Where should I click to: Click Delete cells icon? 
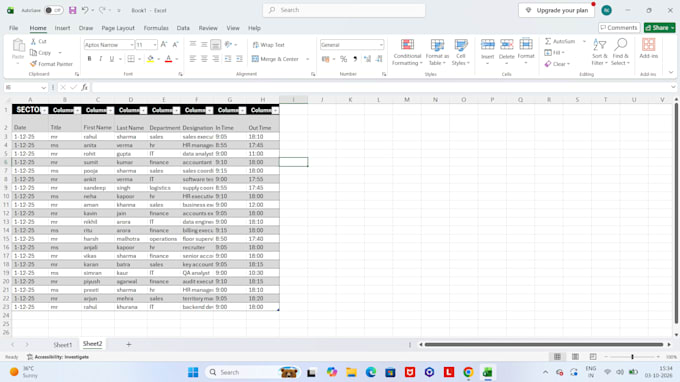507,45
